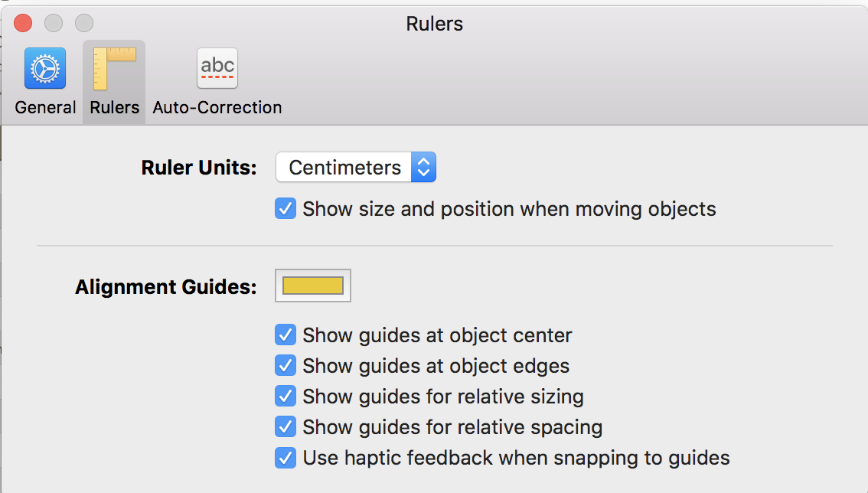The width and height of the screenshot is (868, 493).
Task: Go to the Auto-Correction tab label
Action: tap(217, 107)
